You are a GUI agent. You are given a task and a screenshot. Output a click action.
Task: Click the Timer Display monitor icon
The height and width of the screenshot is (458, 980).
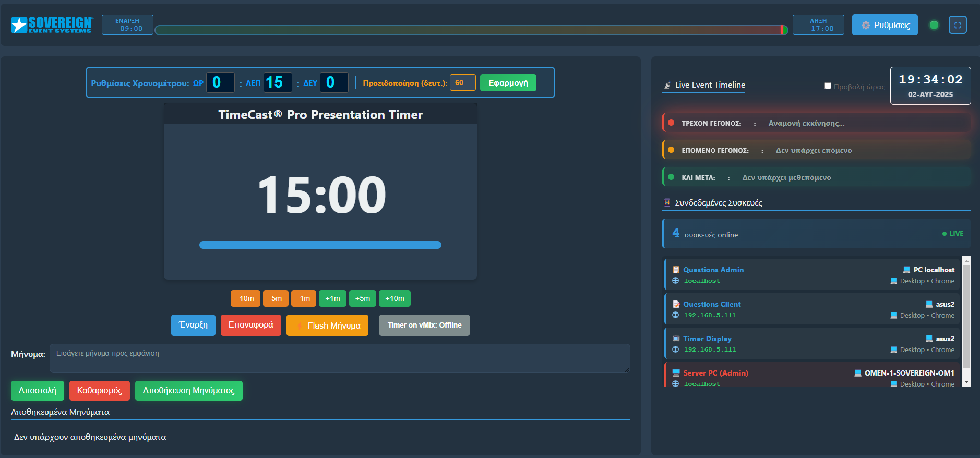pos(676,339)
